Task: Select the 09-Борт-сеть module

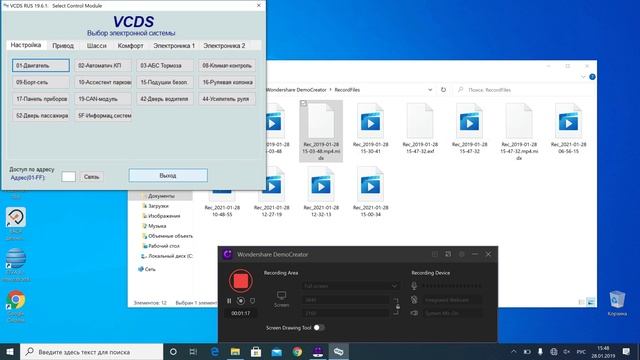Action: click(x=41, y=82)
